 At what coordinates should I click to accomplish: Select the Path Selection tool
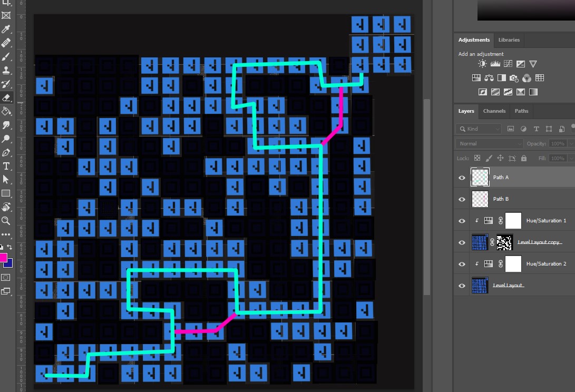(x=6, y=180)
